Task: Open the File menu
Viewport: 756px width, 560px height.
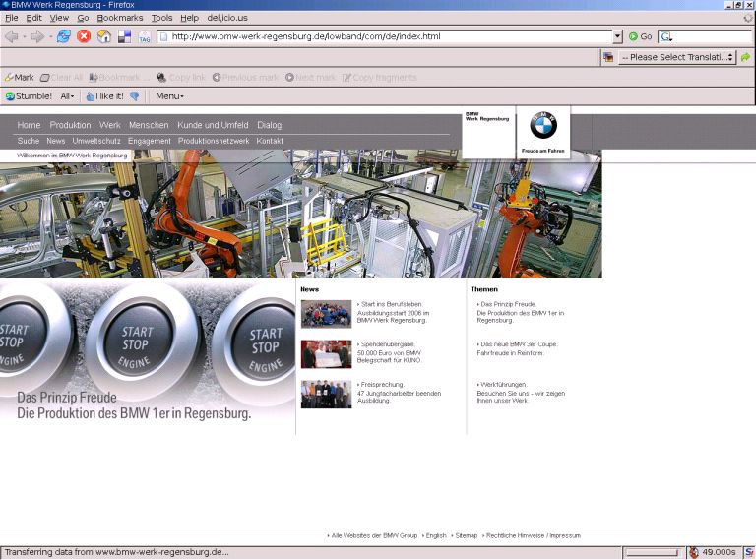Action: click(12, 18)
